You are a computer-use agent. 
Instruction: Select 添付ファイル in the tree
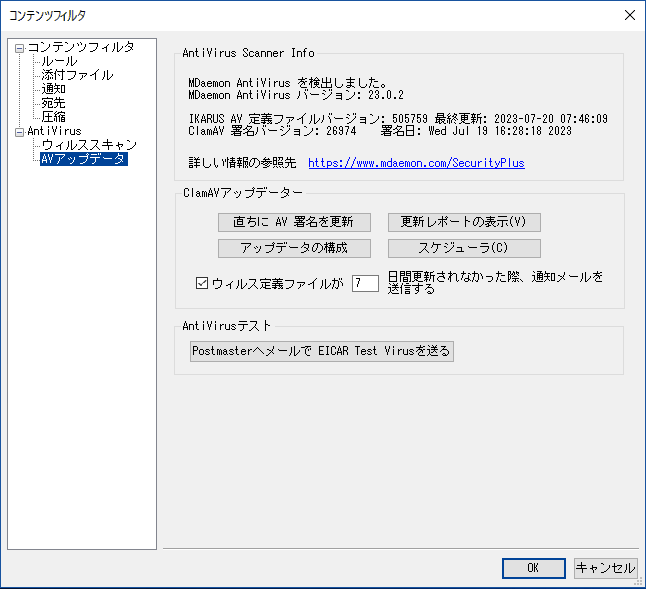[77, 75]
